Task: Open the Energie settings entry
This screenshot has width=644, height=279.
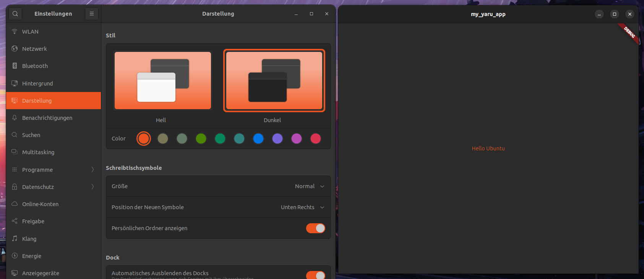Action: (x=32, y=256)
